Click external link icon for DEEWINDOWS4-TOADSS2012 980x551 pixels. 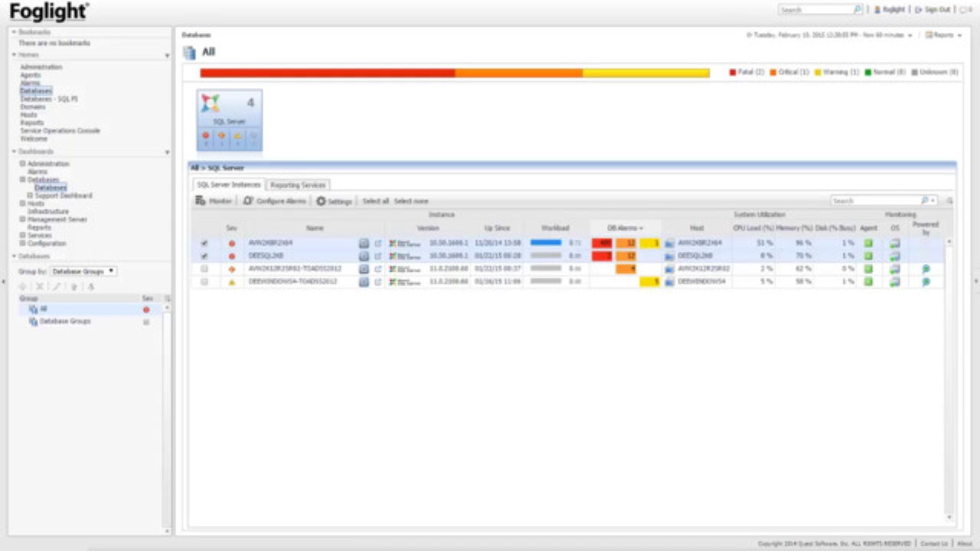tap(377, 282)
